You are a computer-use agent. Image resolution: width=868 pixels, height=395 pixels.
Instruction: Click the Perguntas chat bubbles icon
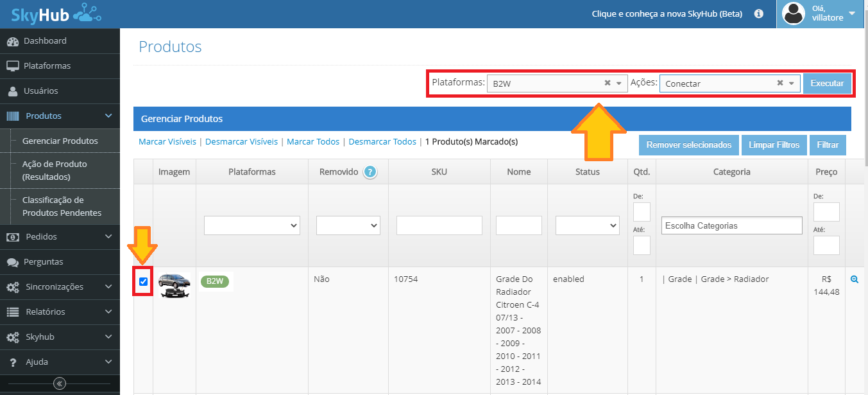point(12,262)
